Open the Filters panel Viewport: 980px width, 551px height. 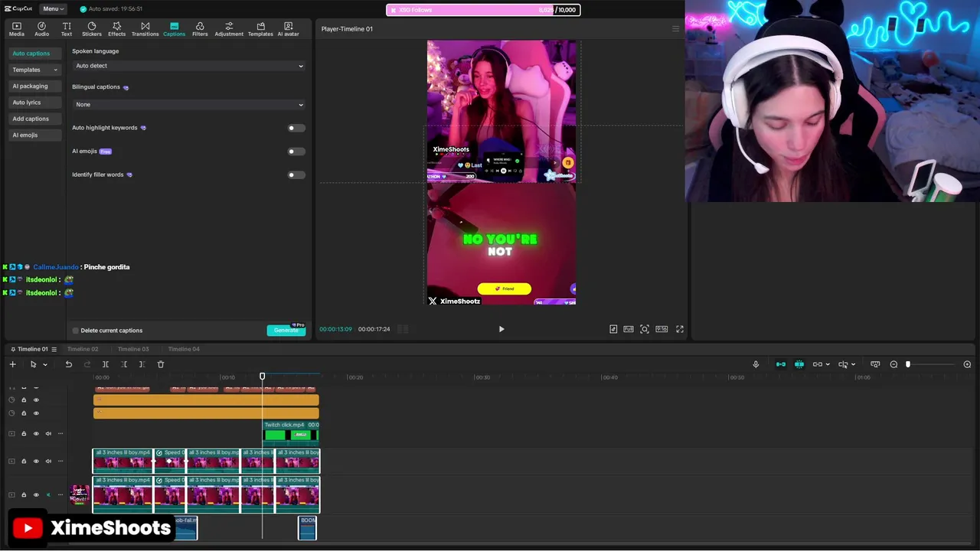[200, 29]
